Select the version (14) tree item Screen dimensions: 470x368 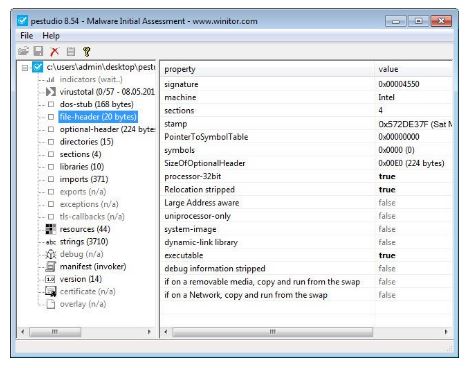pos(81,279)
